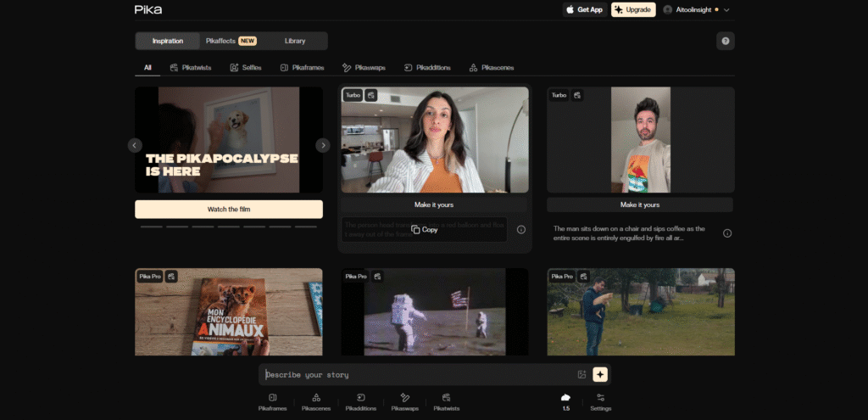Open the Aitoolinsight account dropdown
Screen dimensions: 868x420
pos(697,9)
